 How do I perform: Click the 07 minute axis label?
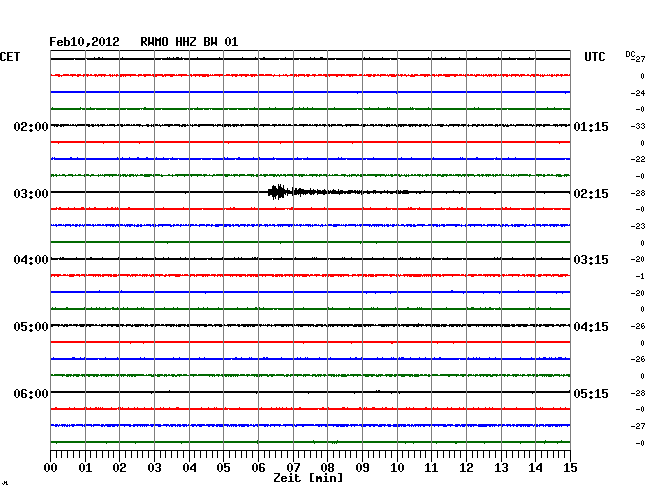293,468
